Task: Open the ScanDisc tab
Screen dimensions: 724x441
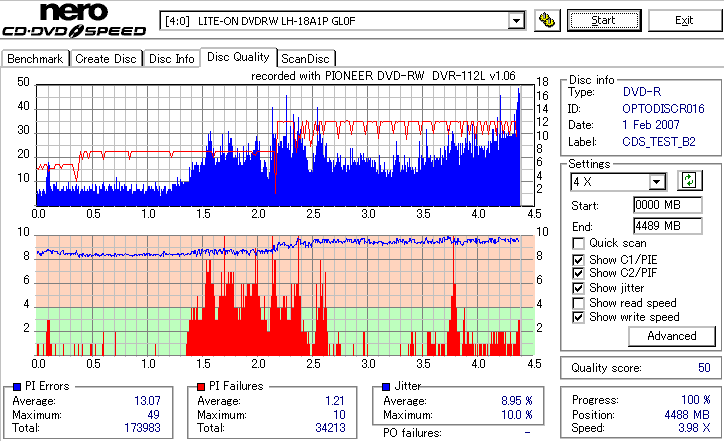Action: pos(305,59)
